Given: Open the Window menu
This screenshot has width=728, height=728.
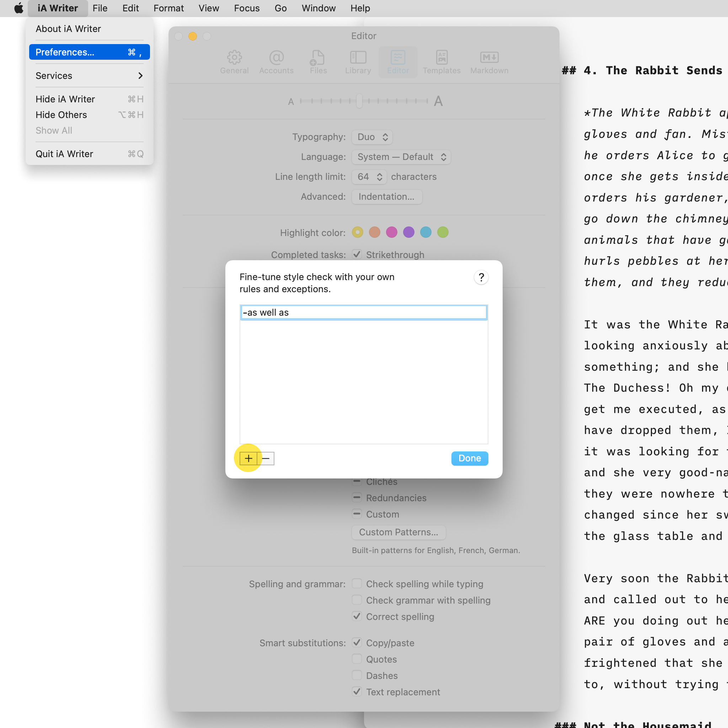Looking at the screenshot, I should pyautogui.click(x=318, y=8).
